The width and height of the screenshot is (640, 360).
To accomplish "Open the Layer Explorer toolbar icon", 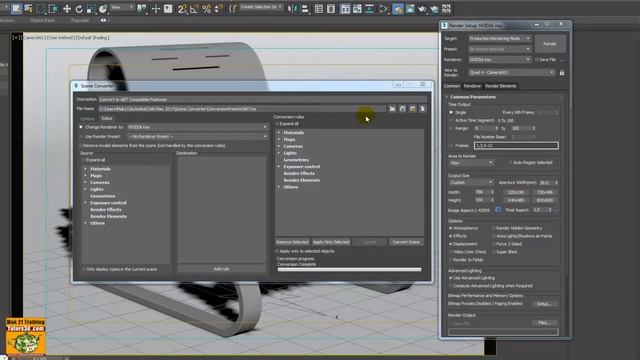I will 331,9.
